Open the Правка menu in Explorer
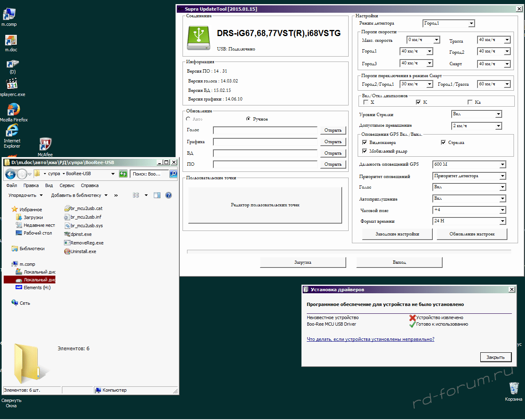 coord(31,185)
